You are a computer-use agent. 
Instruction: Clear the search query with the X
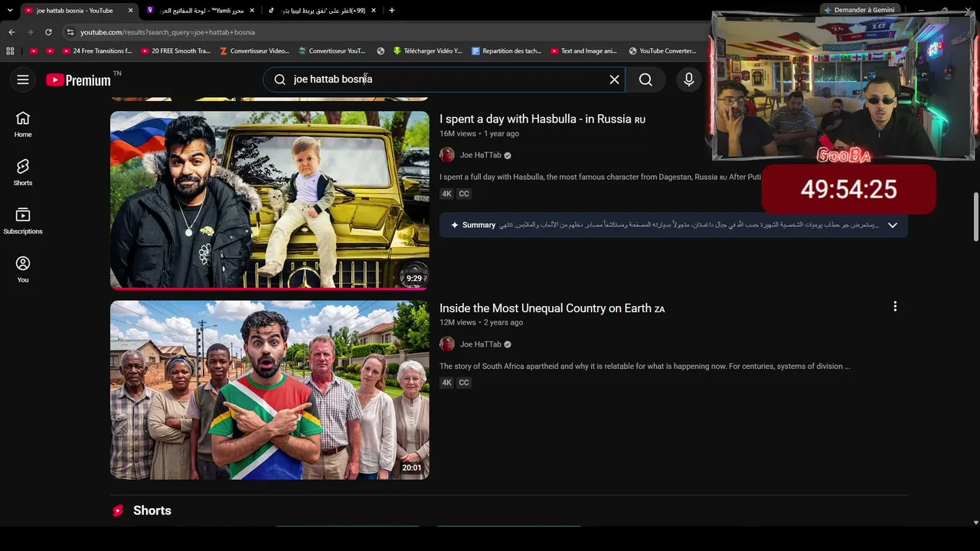tap(614, 80)
